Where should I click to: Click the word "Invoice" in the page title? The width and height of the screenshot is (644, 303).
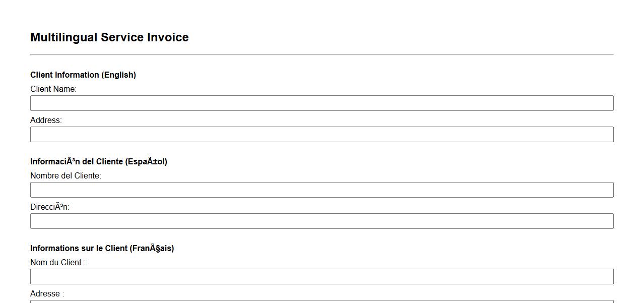pyautogui.click(x=168, y=37)
